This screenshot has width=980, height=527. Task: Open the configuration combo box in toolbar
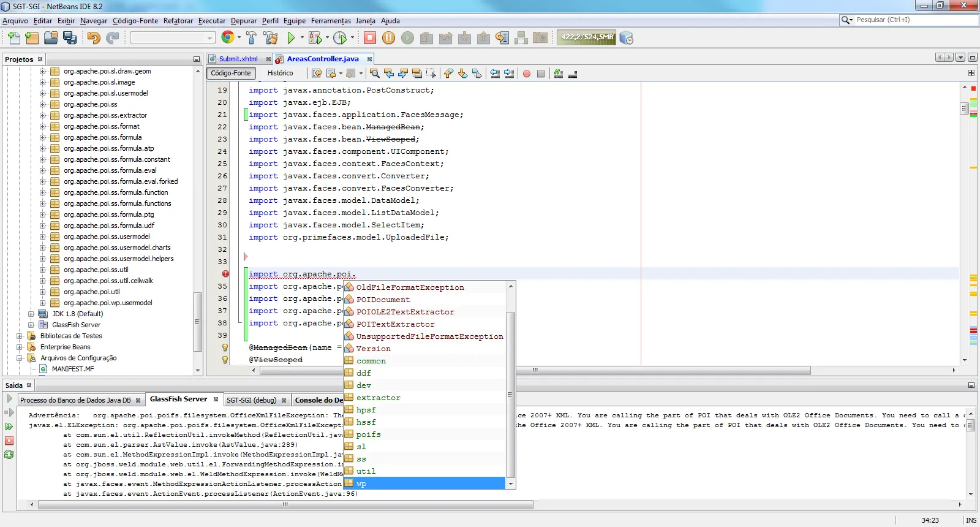coord(173,38)
